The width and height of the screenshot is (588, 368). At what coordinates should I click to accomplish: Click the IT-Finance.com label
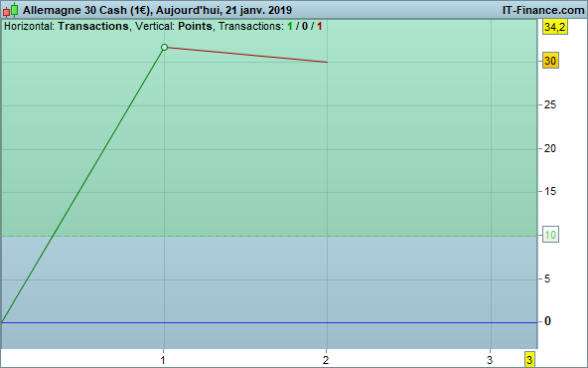pyautogui.click(x=543, y=10)
